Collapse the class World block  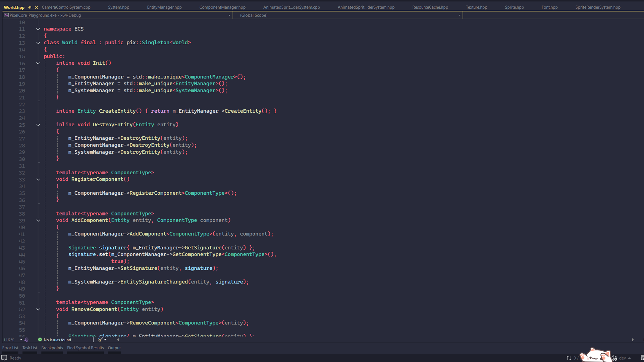(38, 43)
